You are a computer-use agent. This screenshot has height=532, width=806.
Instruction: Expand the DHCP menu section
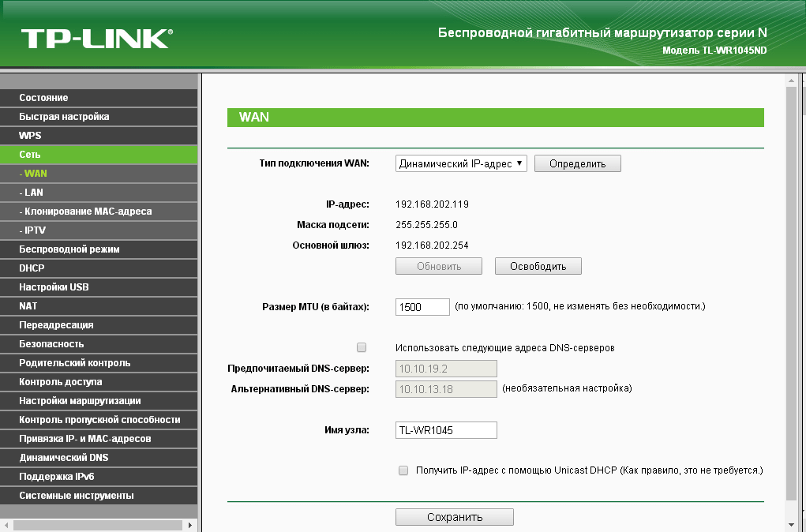tap(32, 268)
